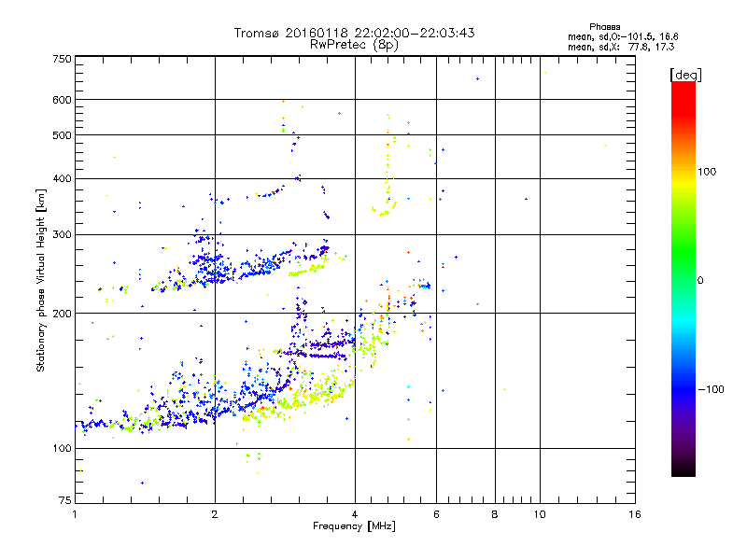Click the x-axis tick label "2"
Screen dimensions: 747x560
coord(215,514)
